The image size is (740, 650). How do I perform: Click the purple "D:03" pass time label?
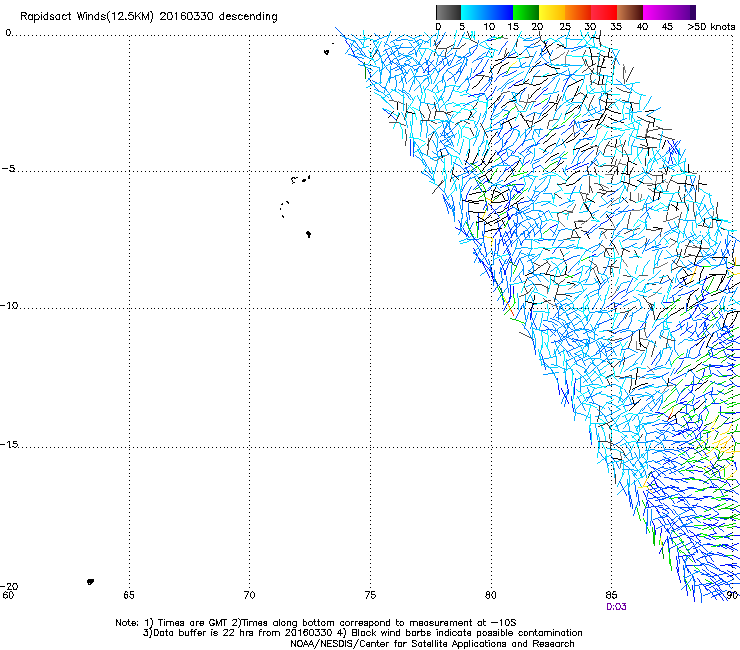tap(616, 607)
